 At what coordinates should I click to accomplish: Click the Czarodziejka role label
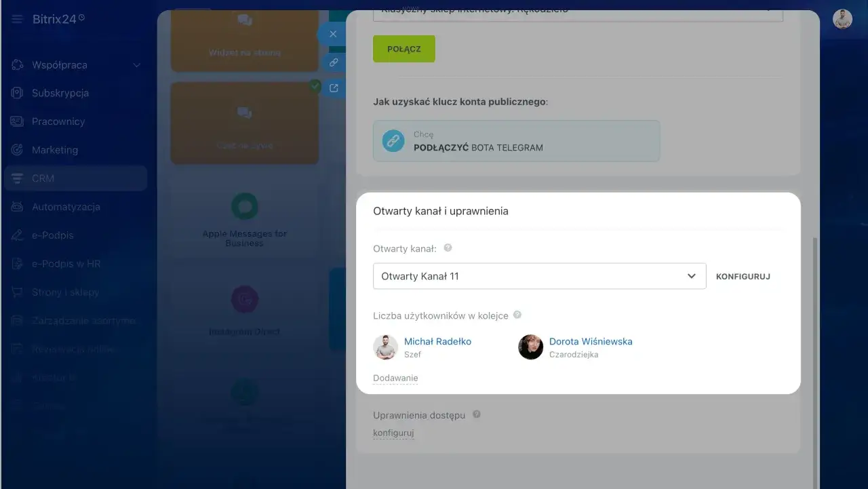[x=574, y=355]
